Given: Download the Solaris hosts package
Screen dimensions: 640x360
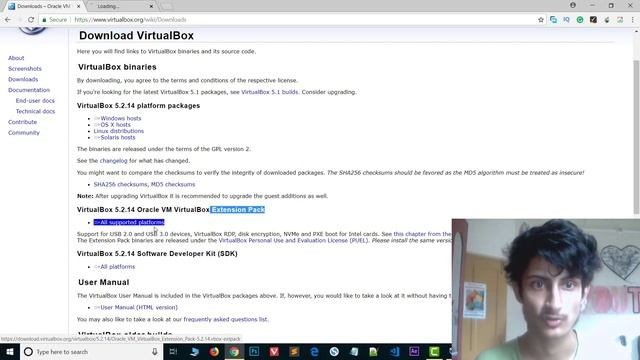Looking at the screenshot, I should pos(115,137).
